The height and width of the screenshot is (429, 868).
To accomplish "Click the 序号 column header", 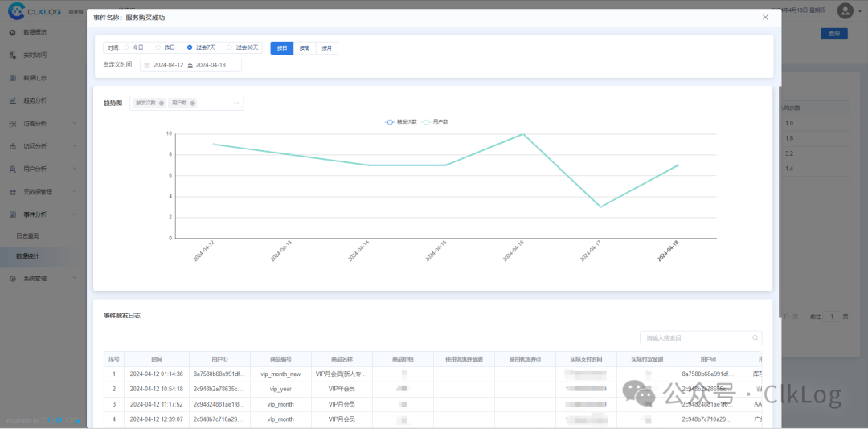I will pyautogui.click(x=114, y=358).
